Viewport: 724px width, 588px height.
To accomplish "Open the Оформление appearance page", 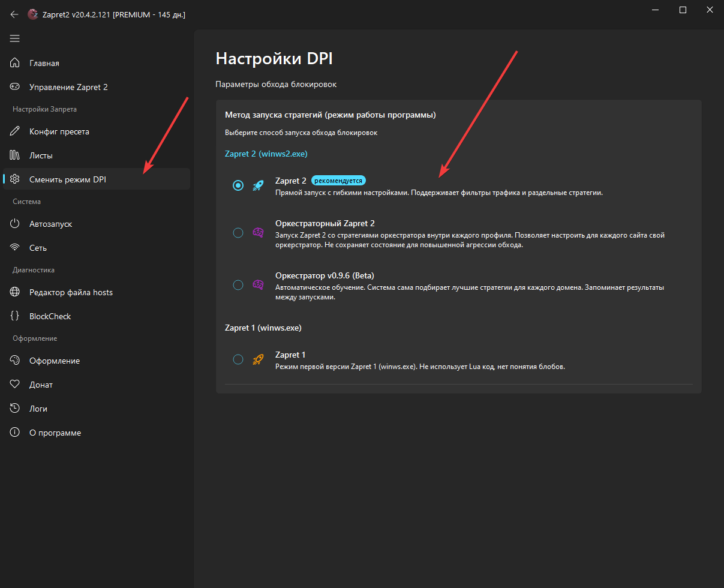I will [97, 361].
